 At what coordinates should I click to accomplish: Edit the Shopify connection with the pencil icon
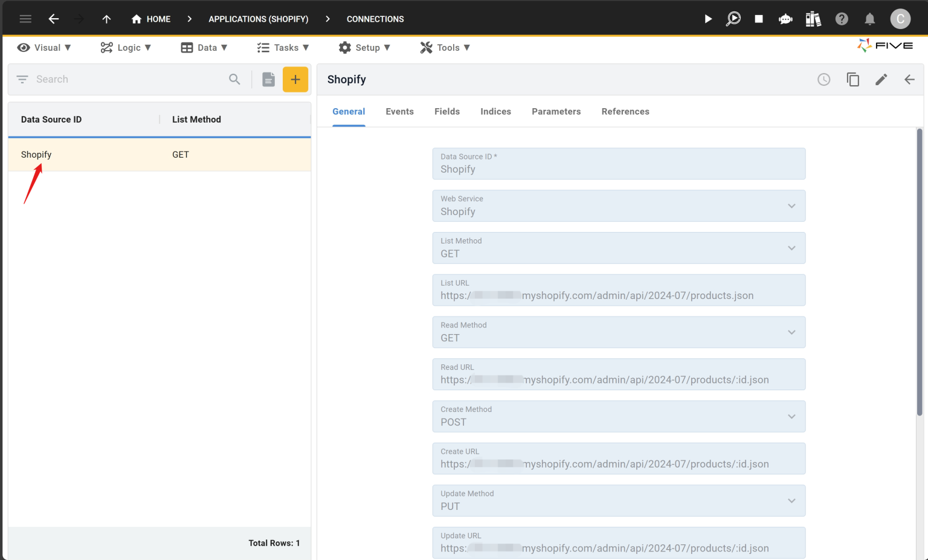pos(881,79)
